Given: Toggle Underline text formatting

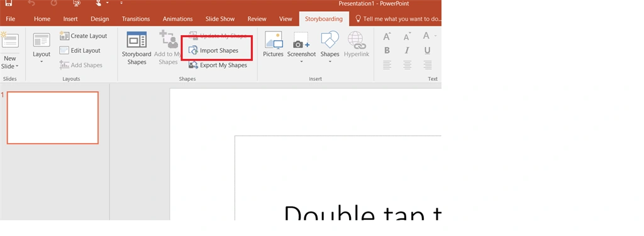Looking at the screenshot, I should click(x=427, y=50).
